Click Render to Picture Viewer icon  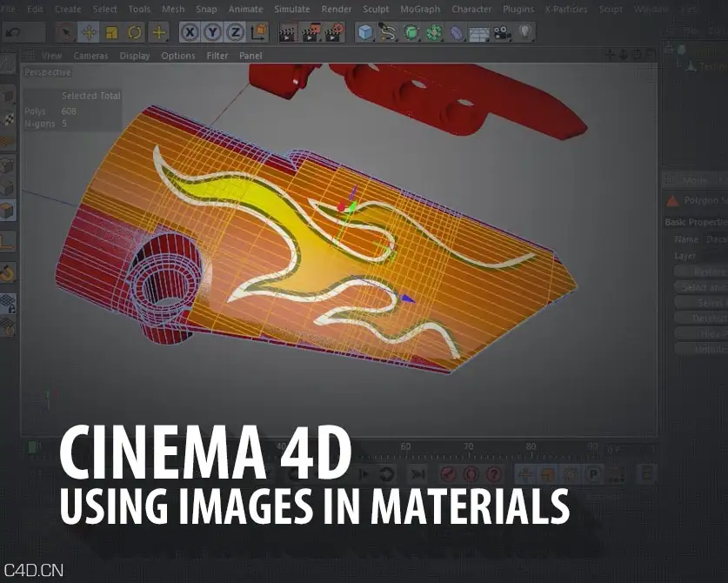(x=311, y=32)
